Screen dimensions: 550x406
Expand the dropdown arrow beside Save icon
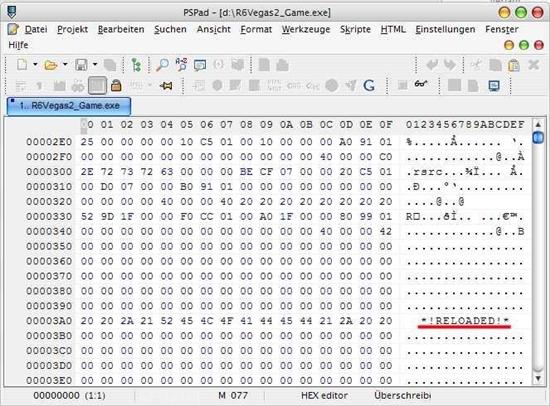tap(95, 65)
